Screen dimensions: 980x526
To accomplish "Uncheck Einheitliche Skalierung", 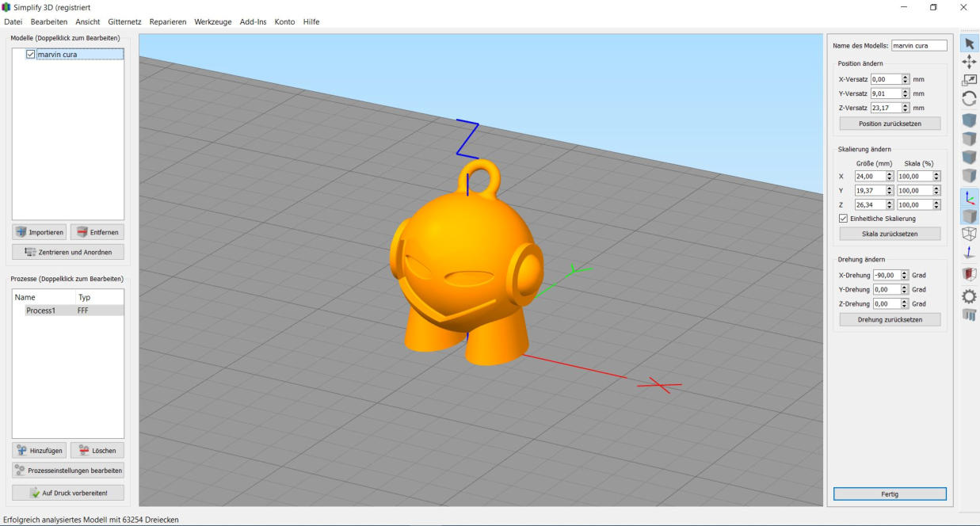I will pyautogui.click(x=843, y=219).
